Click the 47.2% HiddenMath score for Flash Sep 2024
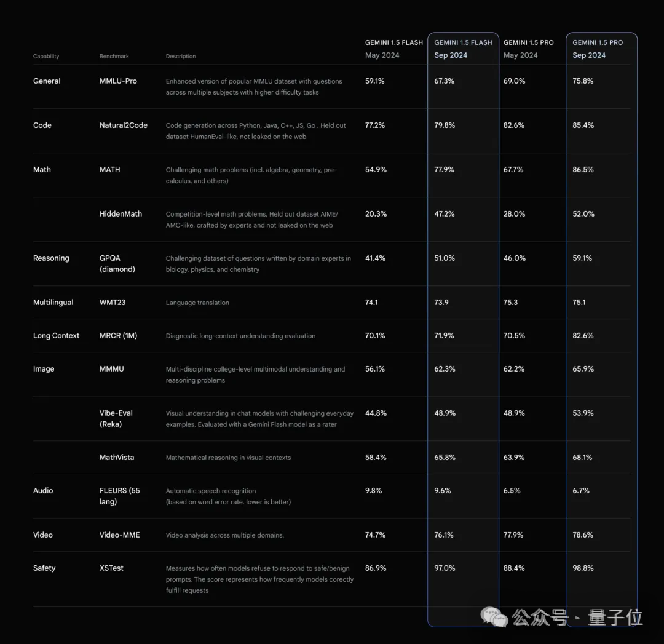The image size is (664, 644). point(445,213)
